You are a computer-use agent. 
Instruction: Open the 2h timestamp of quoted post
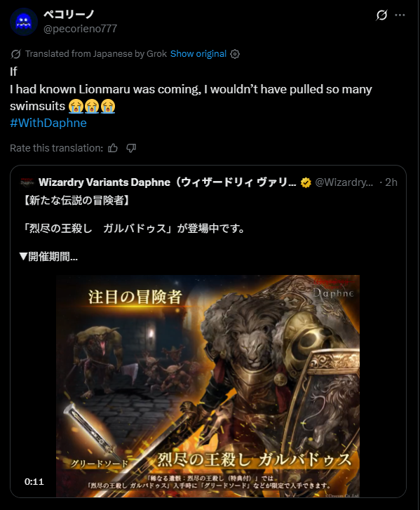point(391,182)
